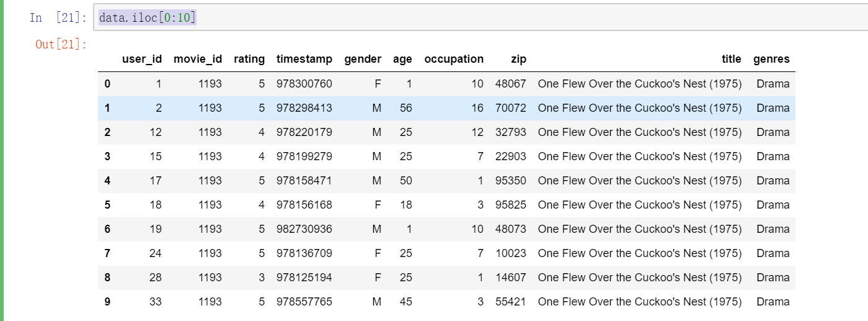Viewport: 868px width, 321px height.
Task: Click the gender F in row 8
Action: (x=378, y=278)
